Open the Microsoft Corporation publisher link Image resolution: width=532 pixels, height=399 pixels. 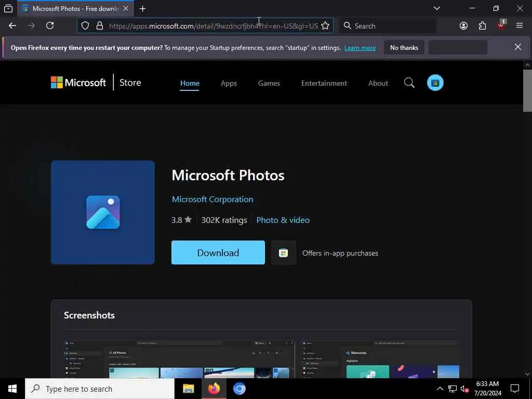[x=212, y=199]
